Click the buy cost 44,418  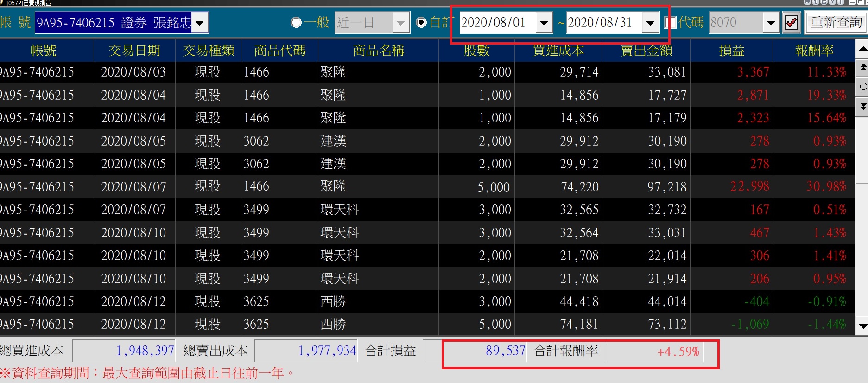[579, 301]
